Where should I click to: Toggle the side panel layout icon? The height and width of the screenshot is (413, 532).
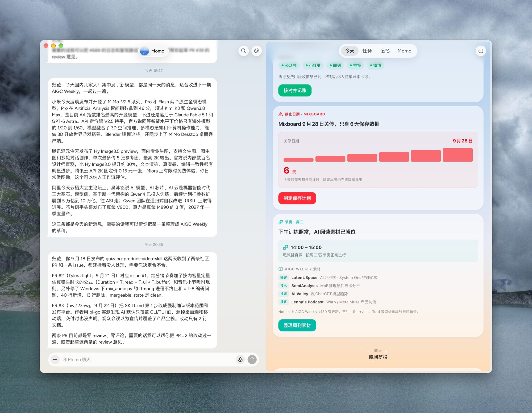pos(481,51)
